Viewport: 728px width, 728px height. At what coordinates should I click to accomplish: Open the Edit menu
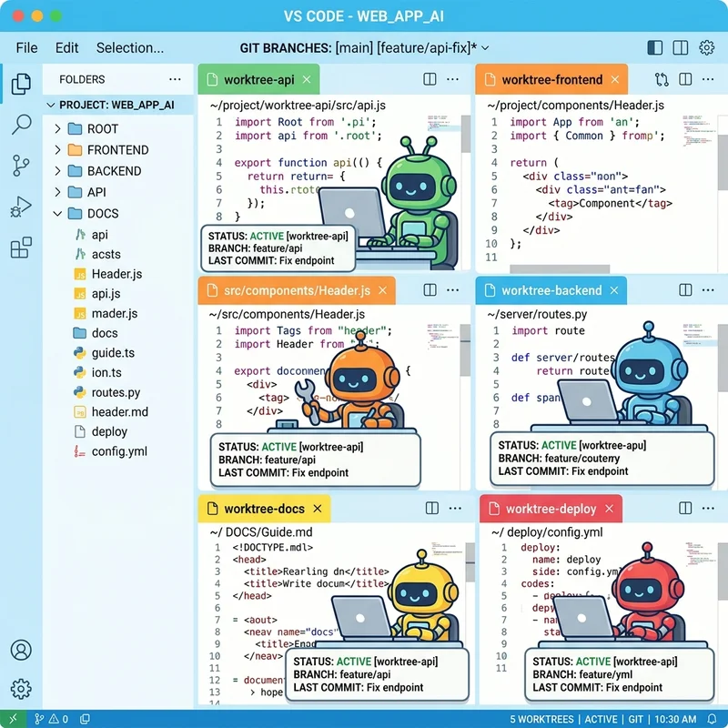(66, 48)
